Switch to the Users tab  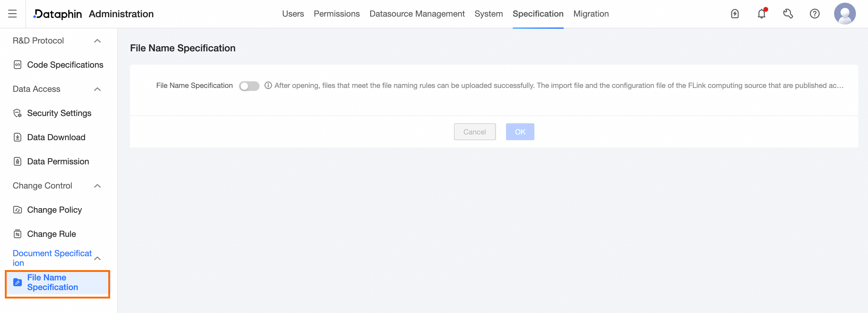point(293,14)
